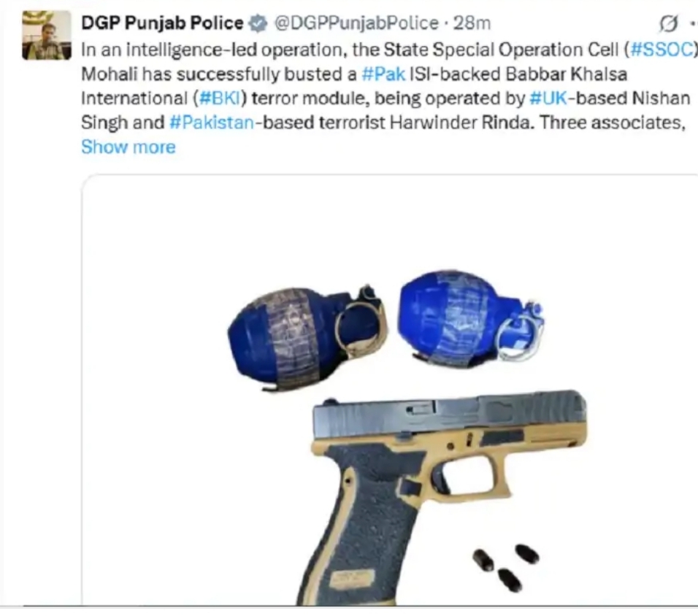This screenshot has width=698, height=616.
Task: Open the 28m timestamp link
Action: click(x=472, y=23)
